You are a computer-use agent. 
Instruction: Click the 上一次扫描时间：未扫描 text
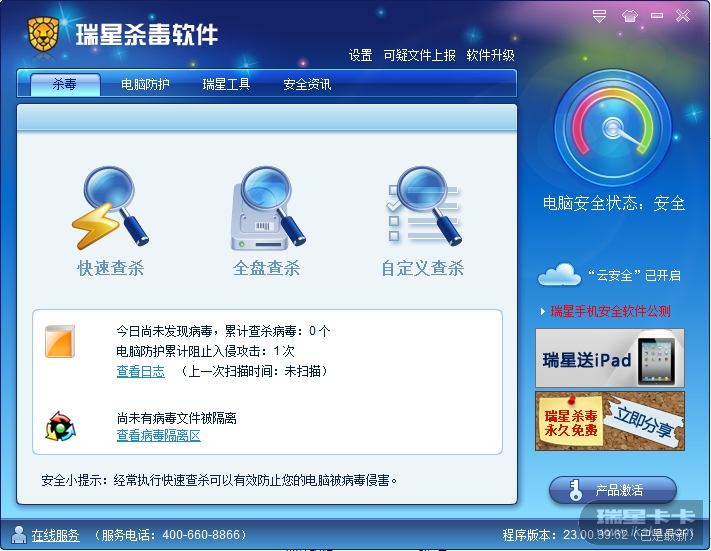pyautogui.click(x=253, y=371)
